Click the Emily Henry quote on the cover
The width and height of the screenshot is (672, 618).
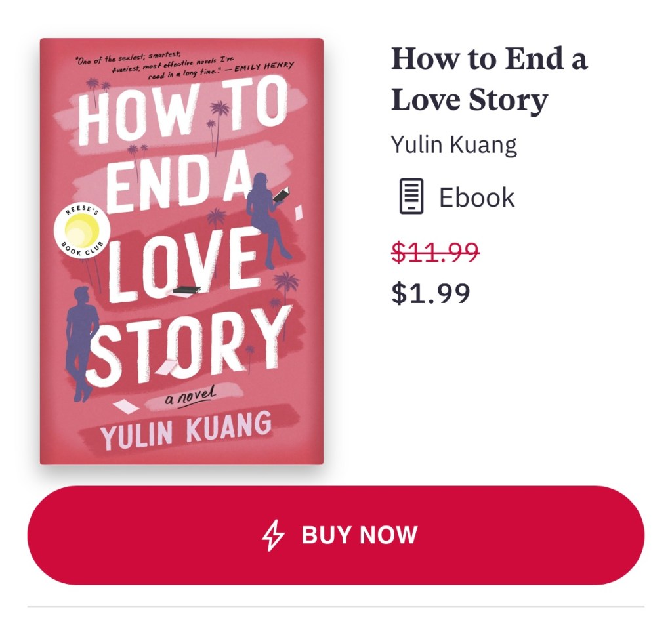click(184, 66)
